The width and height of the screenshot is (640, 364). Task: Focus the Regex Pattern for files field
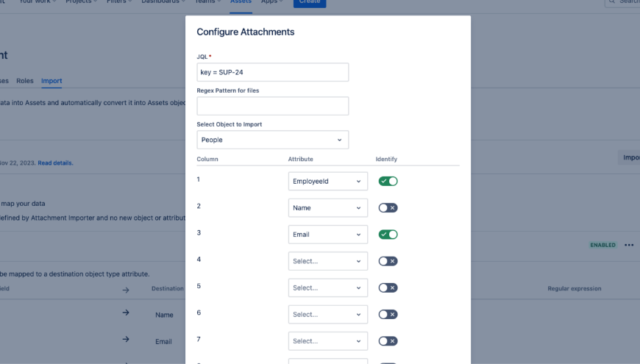(272, 106)
